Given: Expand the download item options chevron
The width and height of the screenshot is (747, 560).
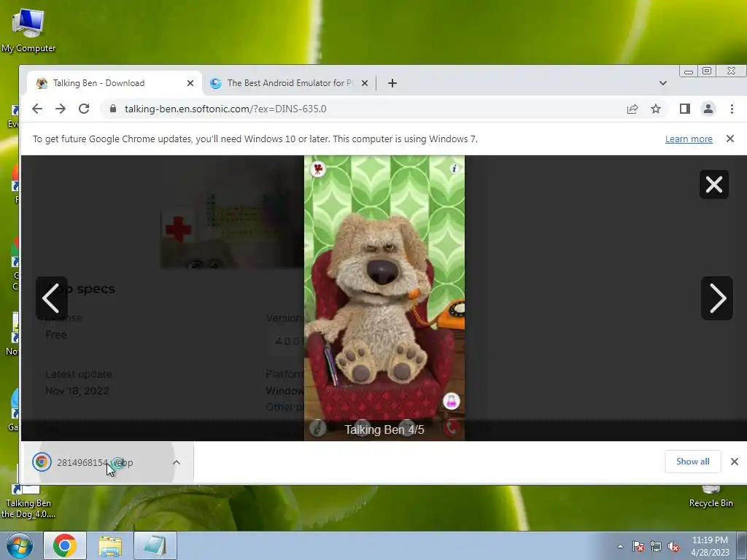Looking at the screenshot, I should 177,462.
